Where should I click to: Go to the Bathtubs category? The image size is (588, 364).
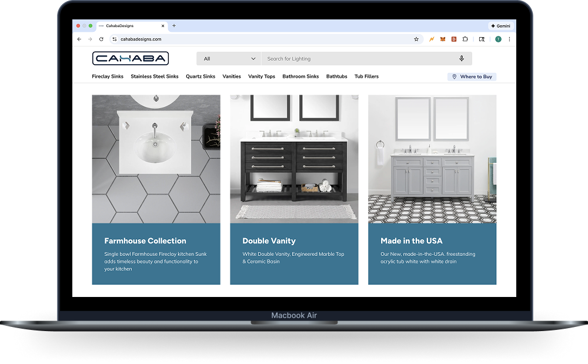coord(337,76)
